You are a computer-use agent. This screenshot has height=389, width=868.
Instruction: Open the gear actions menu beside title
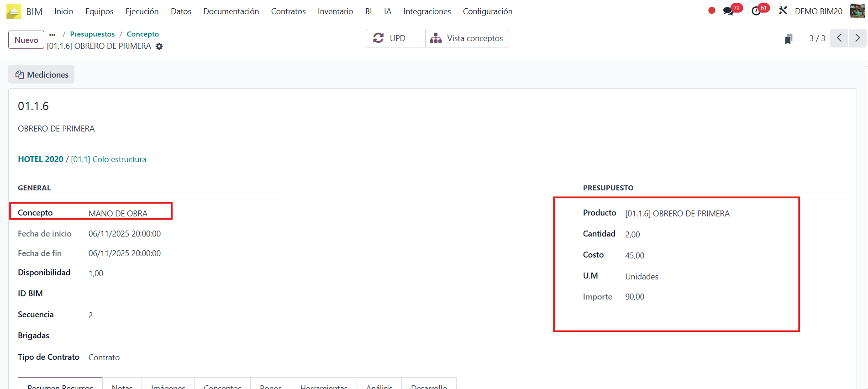159,47
